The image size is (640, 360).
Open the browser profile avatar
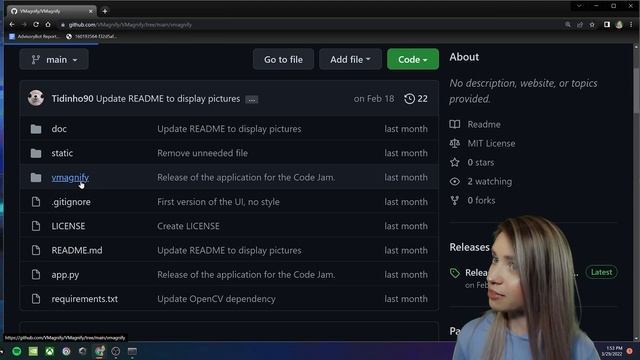pyautogui.click(x=619, y=24)
